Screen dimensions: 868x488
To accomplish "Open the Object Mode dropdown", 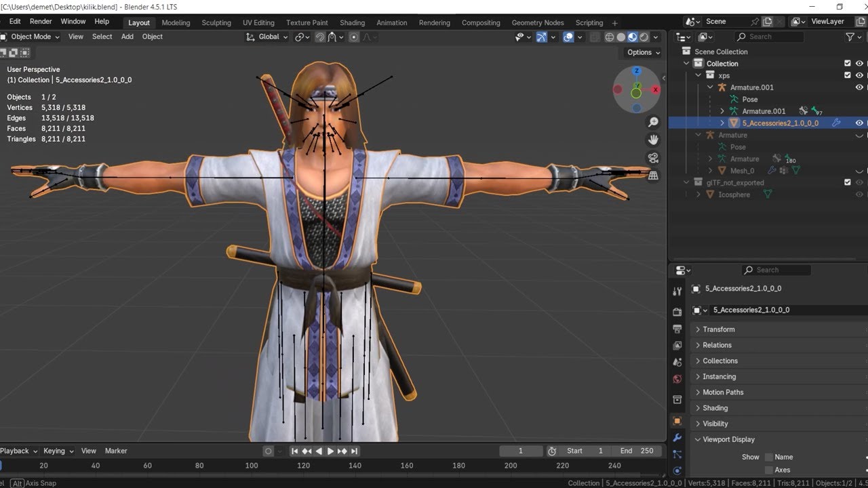I will [32, 37].
